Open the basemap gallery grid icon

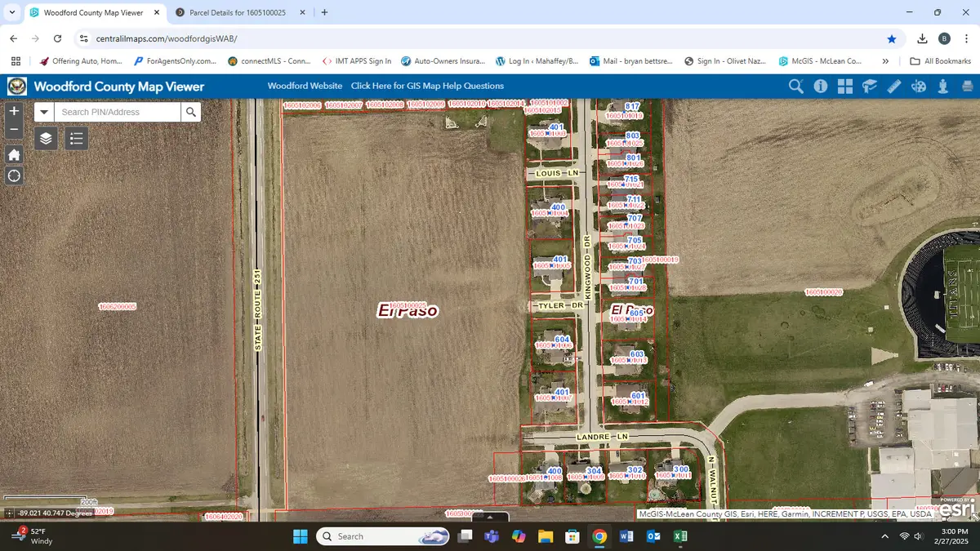tap(845, 86)
